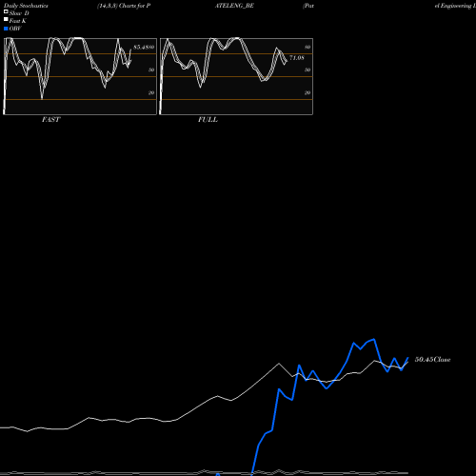The width and height of the screenshot is (476, 476).
Task: Click the 'Daily Stochastics' title text
Action: coord(26,6)
